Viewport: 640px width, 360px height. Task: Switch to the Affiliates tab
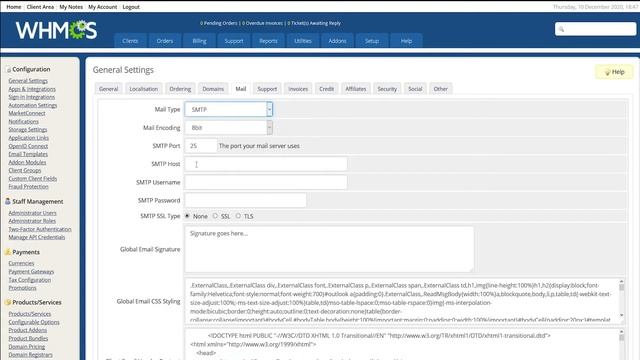coord(356,89)
